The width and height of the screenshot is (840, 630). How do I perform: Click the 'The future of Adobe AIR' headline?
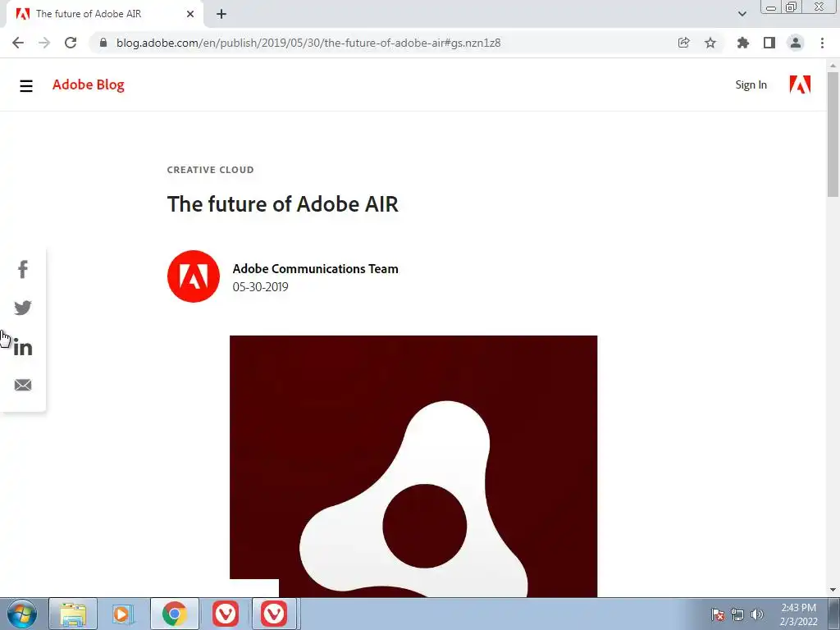pos(283,204)
